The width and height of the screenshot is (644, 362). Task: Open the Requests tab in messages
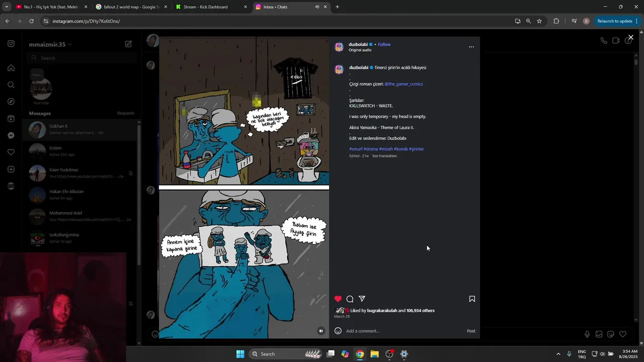click(126, 113)
